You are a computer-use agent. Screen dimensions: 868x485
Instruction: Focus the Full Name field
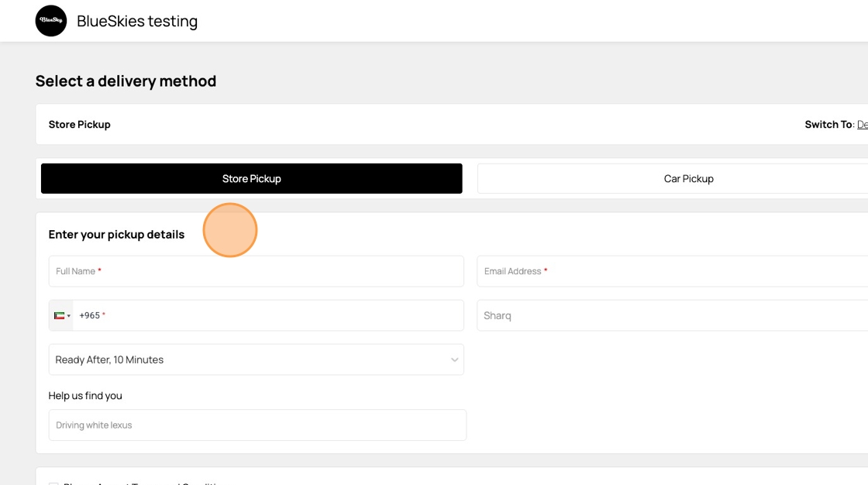pos(256,271)
